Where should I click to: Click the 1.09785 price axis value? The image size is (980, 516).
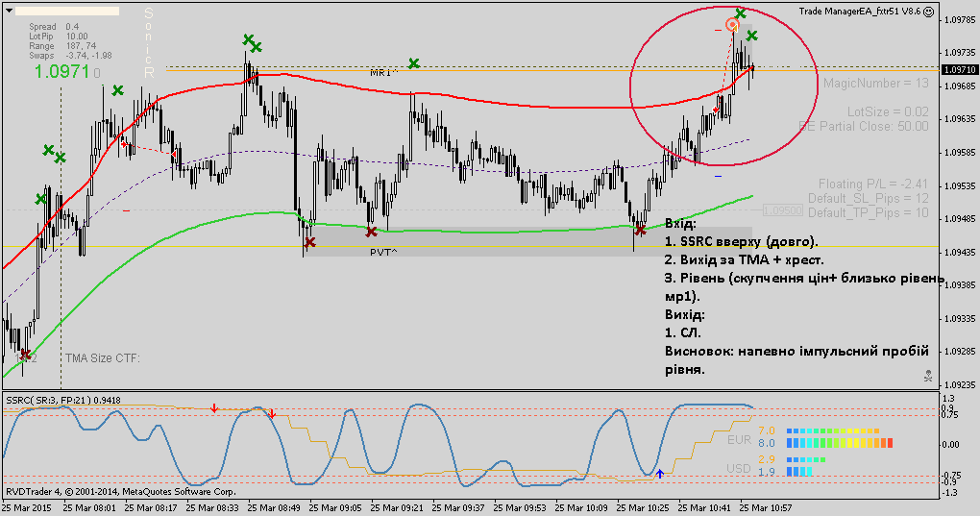pos(960,19)
